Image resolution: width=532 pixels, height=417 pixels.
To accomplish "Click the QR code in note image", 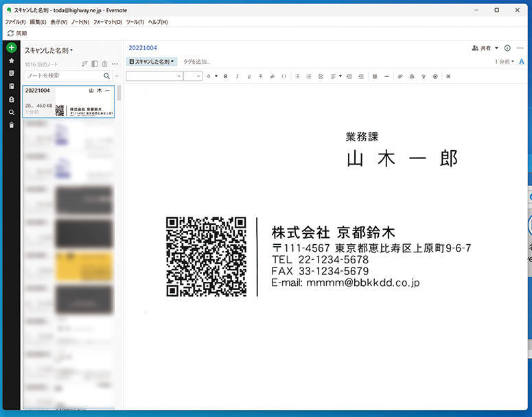I will tap(207, 257).
